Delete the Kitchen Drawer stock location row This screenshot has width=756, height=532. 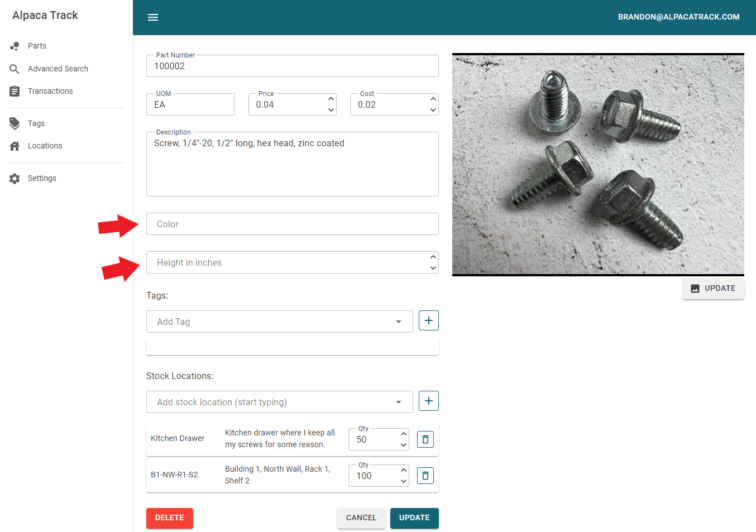[425, 440]
